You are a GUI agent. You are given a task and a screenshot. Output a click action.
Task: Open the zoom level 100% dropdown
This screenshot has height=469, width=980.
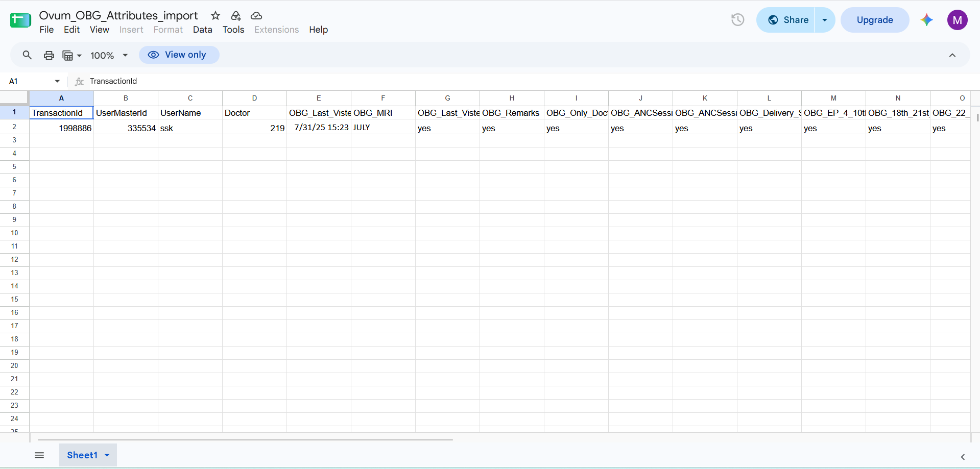109,55
